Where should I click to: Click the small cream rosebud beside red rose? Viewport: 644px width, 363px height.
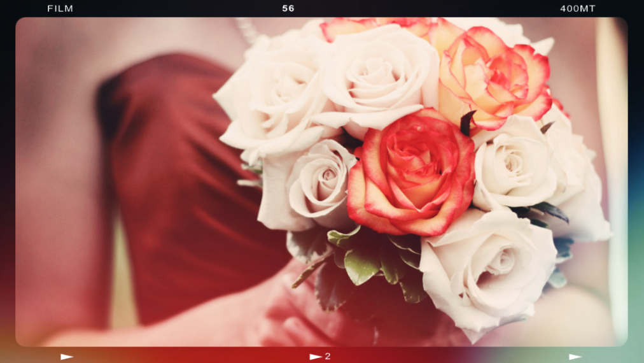[318, 181]
